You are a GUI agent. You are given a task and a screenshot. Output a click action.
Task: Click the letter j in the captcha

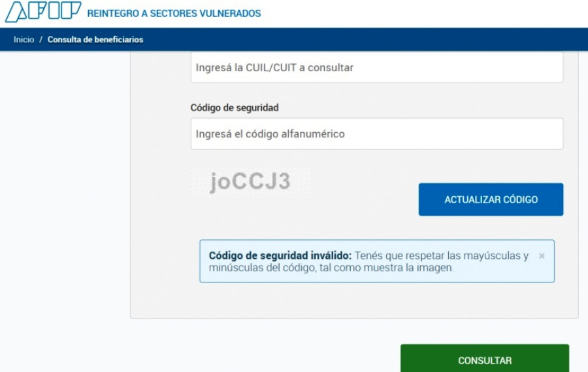[214, 183]
